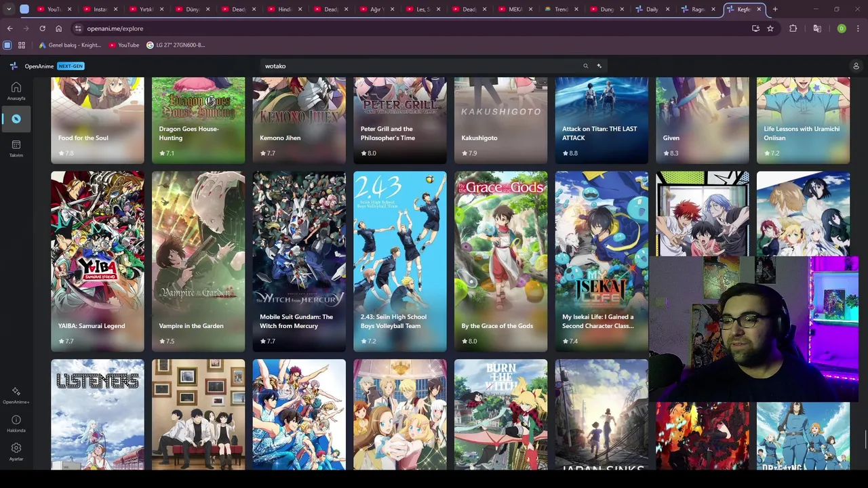This screenshot has width=868, height=488.
Task: Click the NEXT-GEN badge
Action: pos(71,66)
